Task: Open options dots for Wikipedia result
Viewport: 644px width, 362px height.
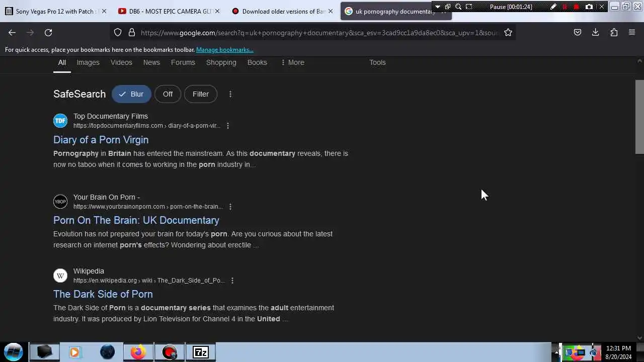Action: (x=232, y=281)
